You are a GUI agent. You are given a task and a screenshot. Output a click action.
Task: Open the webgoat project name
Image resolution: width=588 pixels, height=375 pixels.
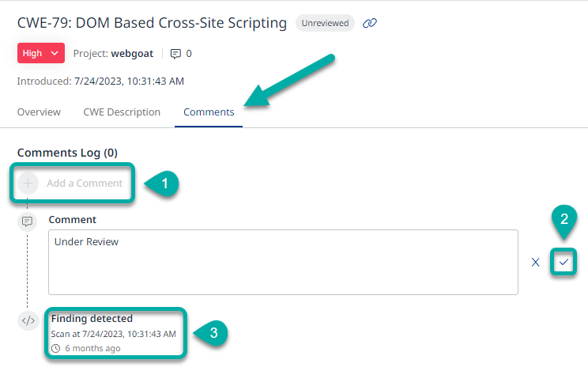point(133,54)
